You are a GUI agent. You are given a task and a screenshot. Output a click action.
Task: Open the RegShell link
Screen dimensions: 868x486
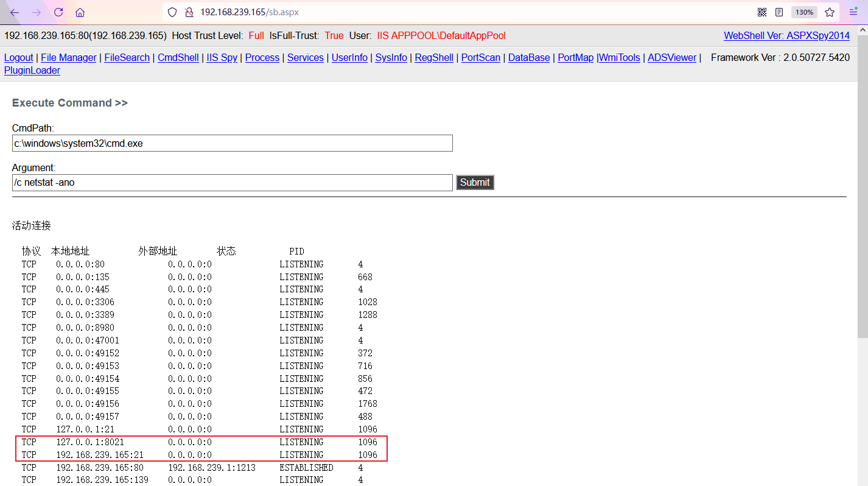tap(434, 58)
